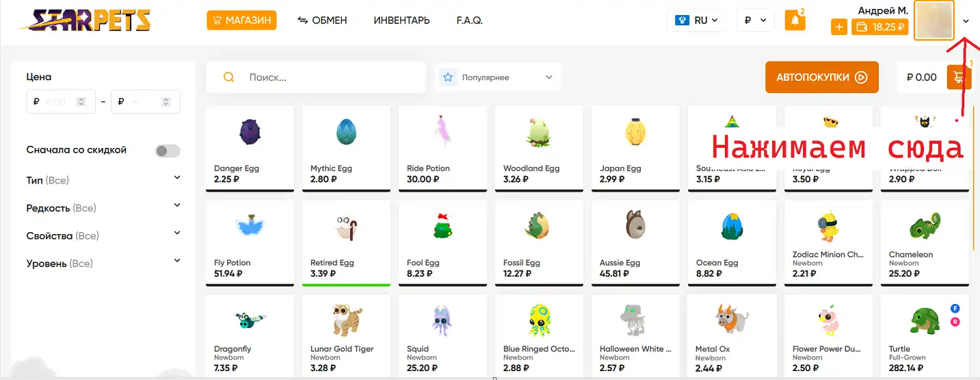Open the ИНВЕНТАРЬ menu item
Image resolution: width=980 pixels, height=380 pixels.
[401, 21]
